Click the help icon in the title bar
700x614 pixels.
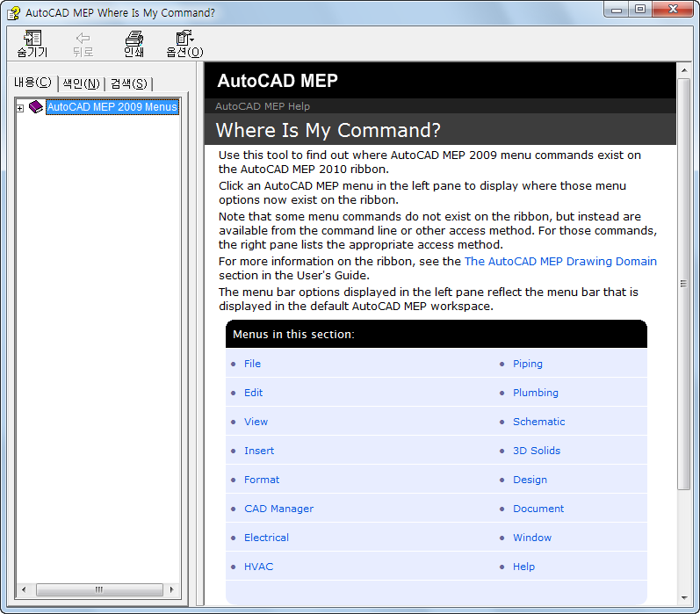point(13,13)
